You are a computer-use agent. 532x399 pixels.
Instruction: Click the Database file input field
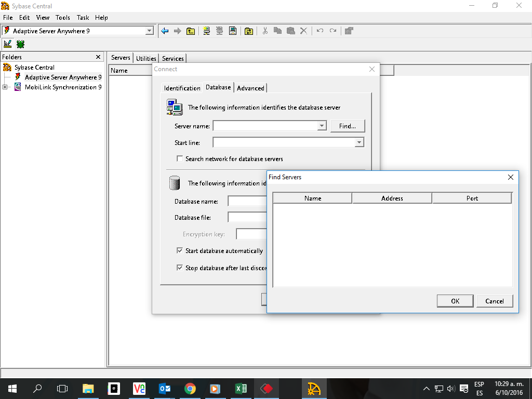pos(248,217)
